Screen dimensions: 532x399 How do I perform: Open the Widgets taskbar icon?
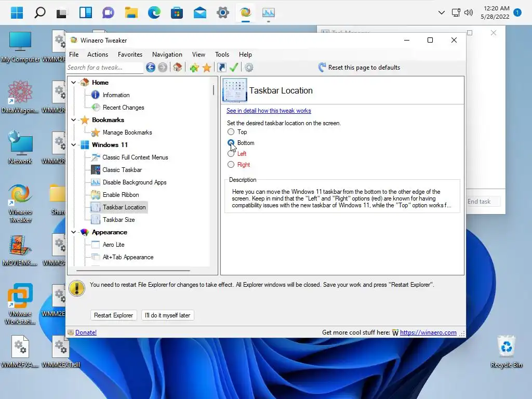pyautogui.click(x=86, y=13)
